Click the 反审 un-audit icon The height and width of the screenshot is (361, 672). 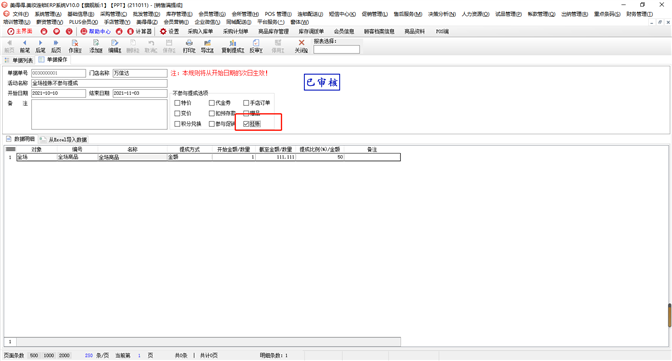256,43
